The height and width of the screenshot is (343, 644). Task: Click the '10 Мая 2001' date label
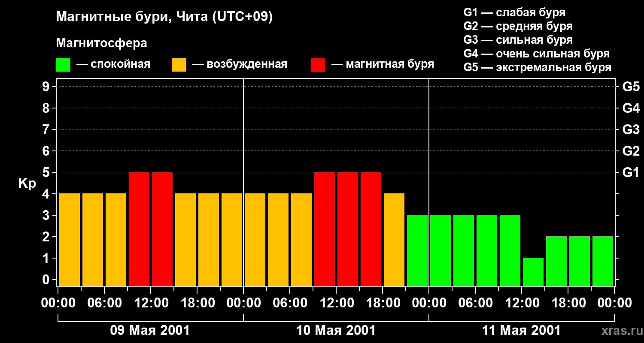pyautogui.click(x=336, y=331)
